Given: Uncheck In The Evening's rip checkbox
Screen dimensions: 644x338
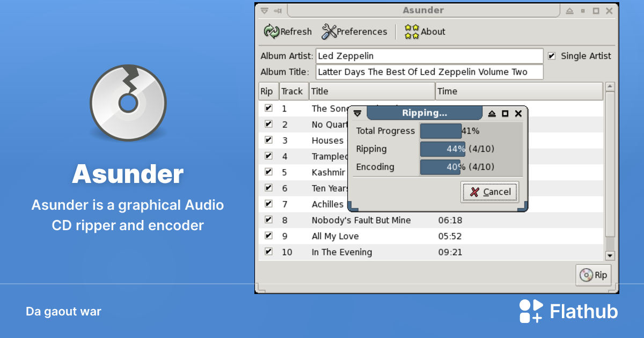Looking at the screenshot, I should [x=268, y=252].
